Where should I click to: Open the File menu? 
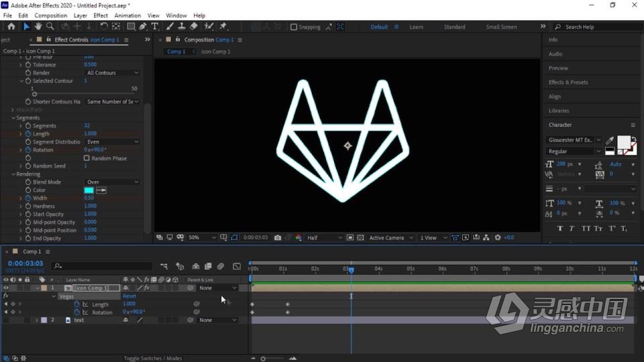[x=7, y=15]
